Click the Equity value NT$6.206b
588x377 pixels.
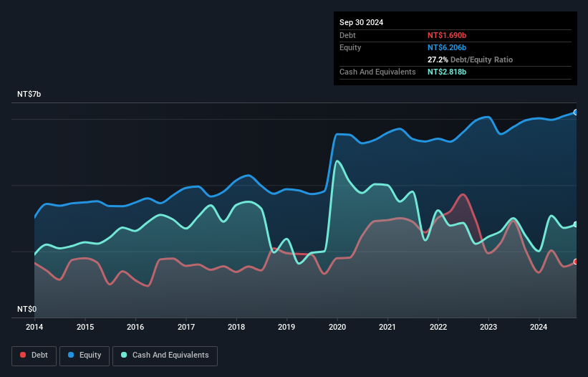pyautogui.click(x=447, y=47)
